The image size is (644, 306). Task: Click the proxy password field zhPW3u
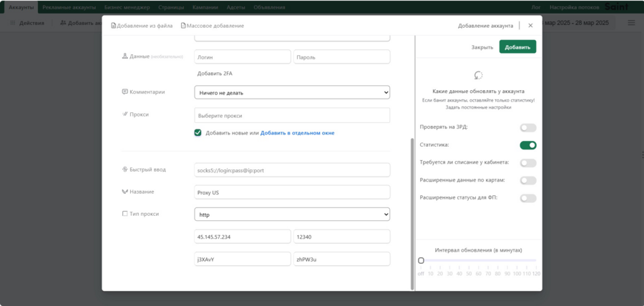(x=342, y=259)
